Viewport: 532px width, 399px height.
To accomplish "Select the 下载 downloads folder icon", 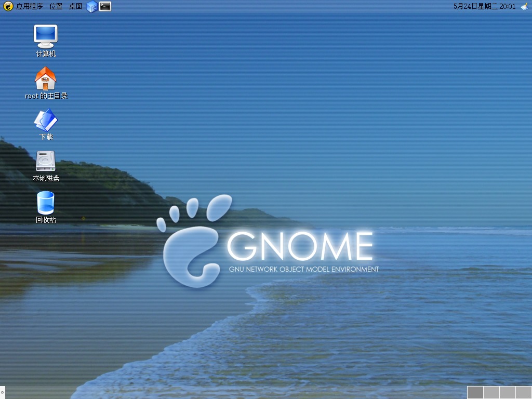I will (46, 124).
